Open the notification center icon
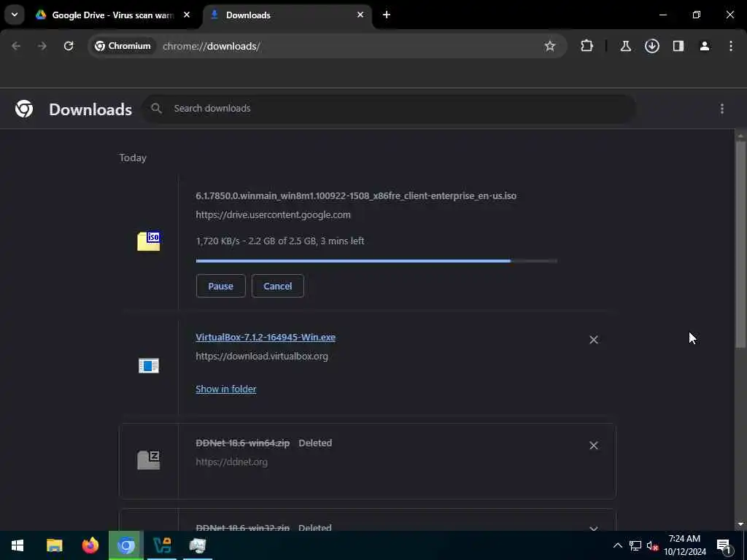This screenshot has width=747, height=560. (x=724, y=545)
